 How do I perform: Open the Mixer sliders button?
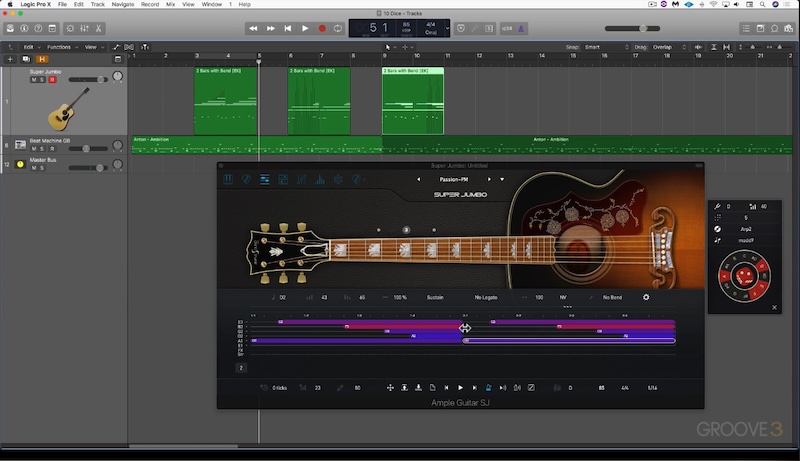[x=85, y=29]
